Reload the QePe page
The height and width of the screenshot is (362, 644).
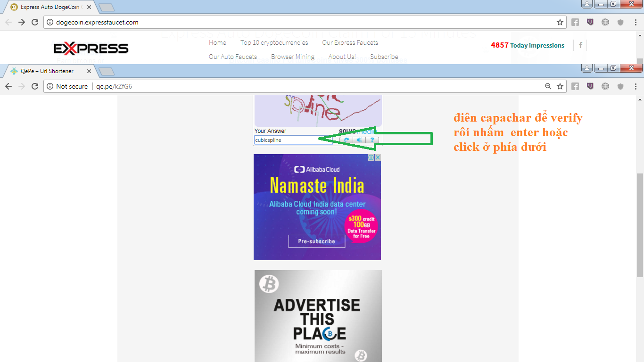point(34,86)
